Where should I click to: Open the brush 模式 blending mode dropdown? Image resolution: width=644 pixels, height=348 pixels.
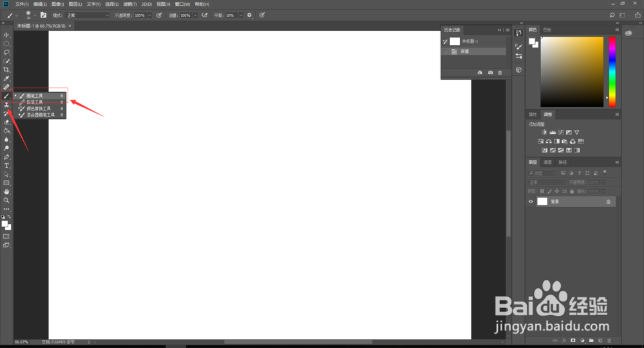tap(88, 15)
